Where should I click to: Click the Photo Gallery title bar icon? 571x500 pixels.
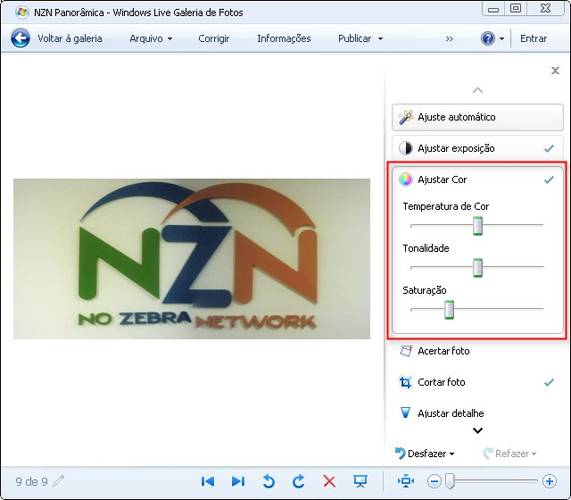[x=22, y=12]
